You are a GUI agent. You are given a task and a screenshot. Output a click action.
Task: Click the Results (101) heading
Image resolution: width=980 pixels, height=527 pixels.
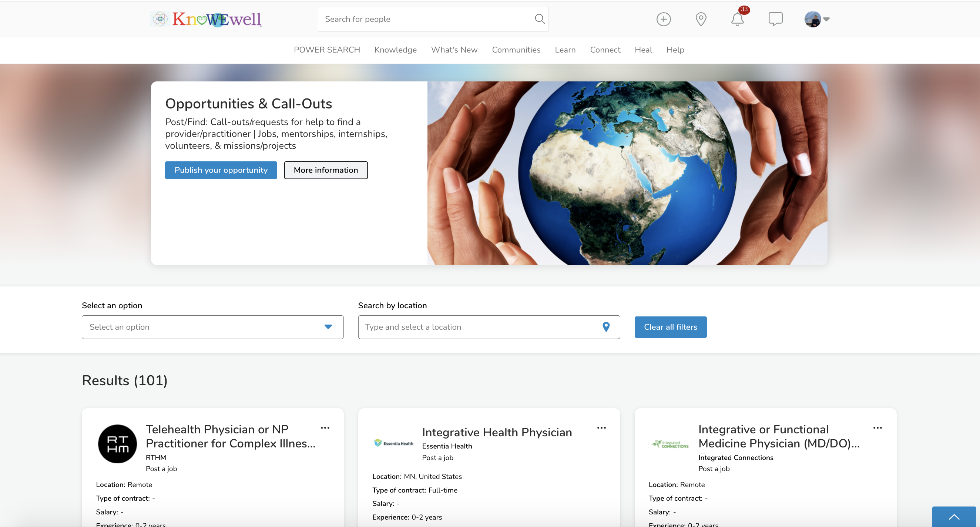[125, 380]
